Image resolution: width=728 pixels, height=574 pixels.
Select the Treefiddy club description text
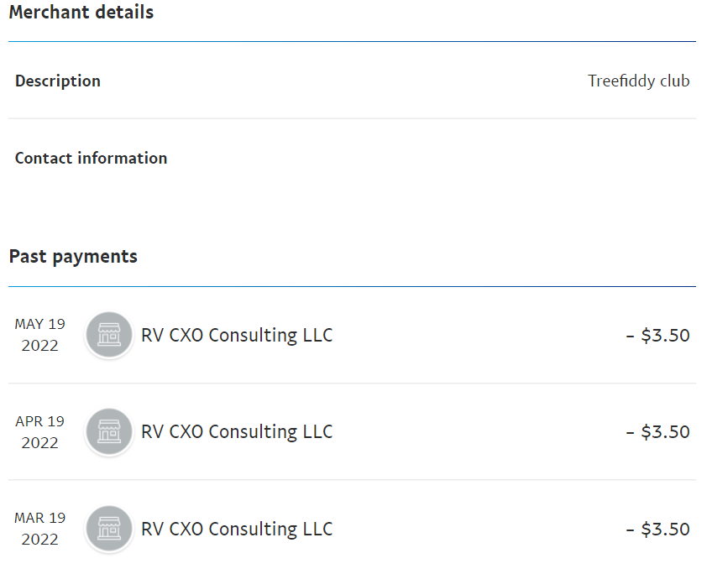tap(638, 81)
